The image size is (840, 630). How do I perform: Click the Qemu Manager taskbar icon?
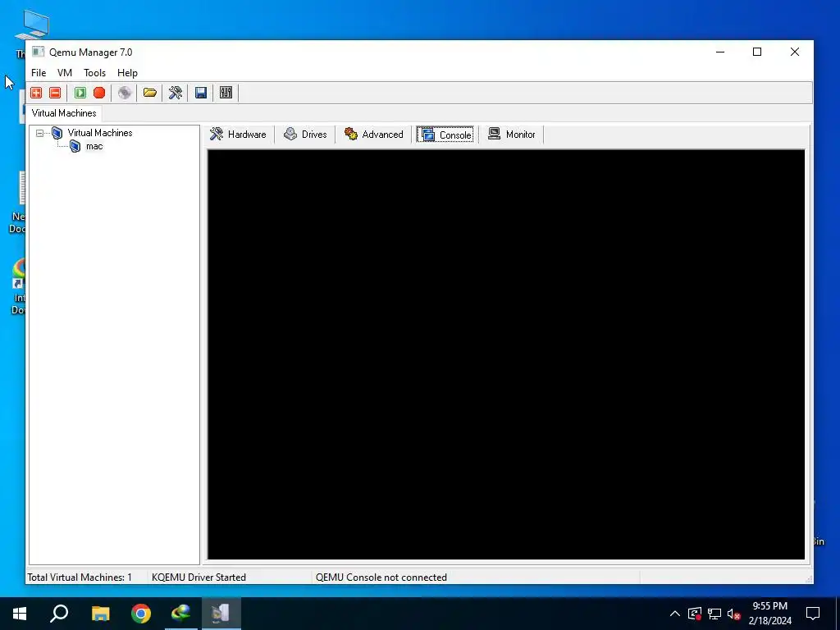(x=221, y=614)
